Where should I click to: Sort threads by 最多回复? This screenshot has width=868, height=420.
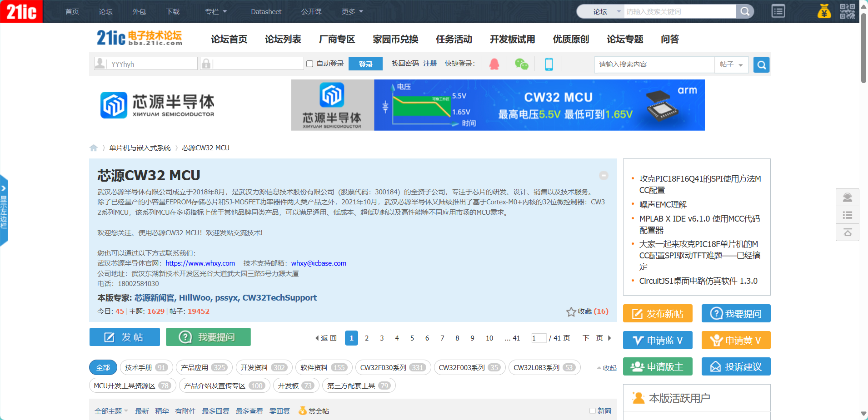coord(215,411)
